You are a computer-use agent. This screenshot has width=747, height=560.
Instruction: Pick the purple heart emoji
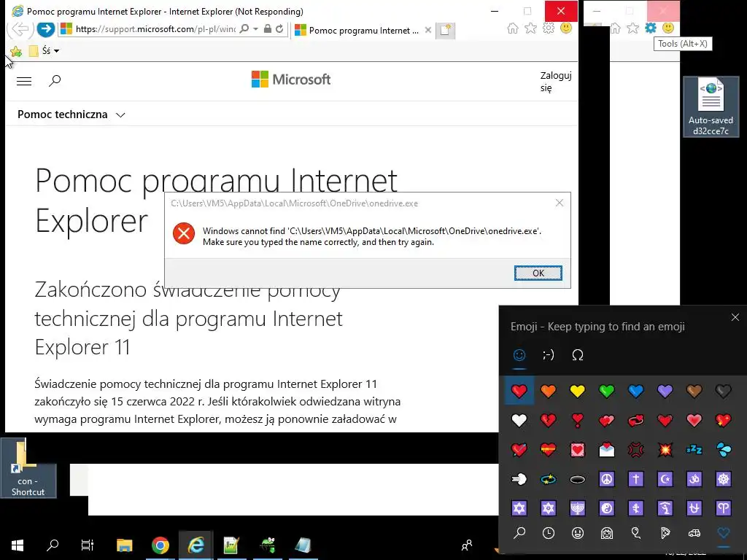click(665, 391)
